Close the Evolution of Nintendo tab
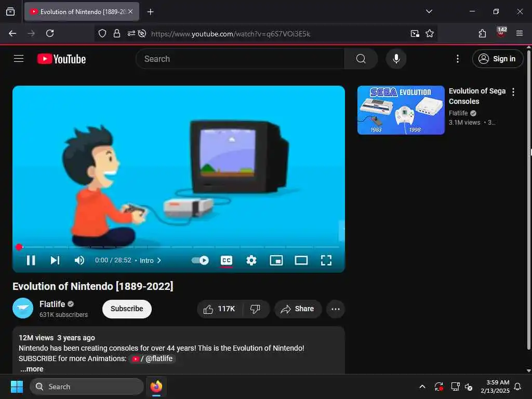Screen dimensions: 532x399 [130, 11]
